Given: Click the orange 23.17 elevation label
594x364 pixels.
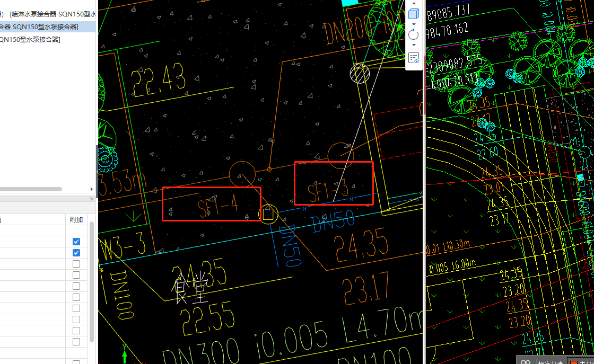Looking at the screenshot, I should (x=365, y=288).
